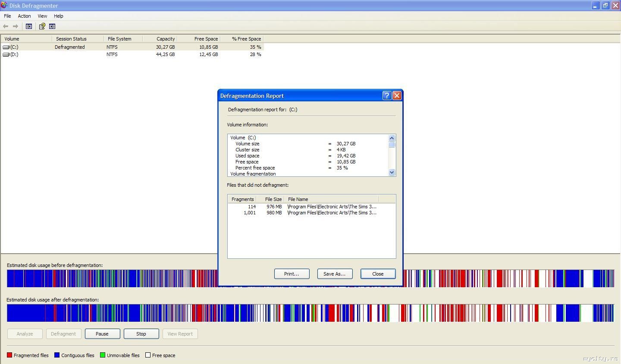Image resolution: width=621 pixels, height=364 pixels.
Task: Click the red Fragmented files legend swatch
Action: pos(9,355)
